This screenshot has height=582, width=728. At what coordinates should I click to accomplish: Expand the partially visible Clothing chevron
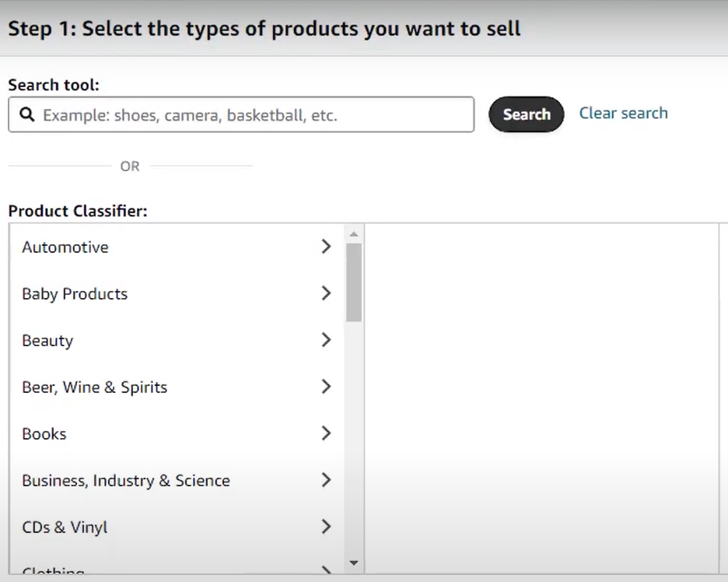(x=326, y=570)
